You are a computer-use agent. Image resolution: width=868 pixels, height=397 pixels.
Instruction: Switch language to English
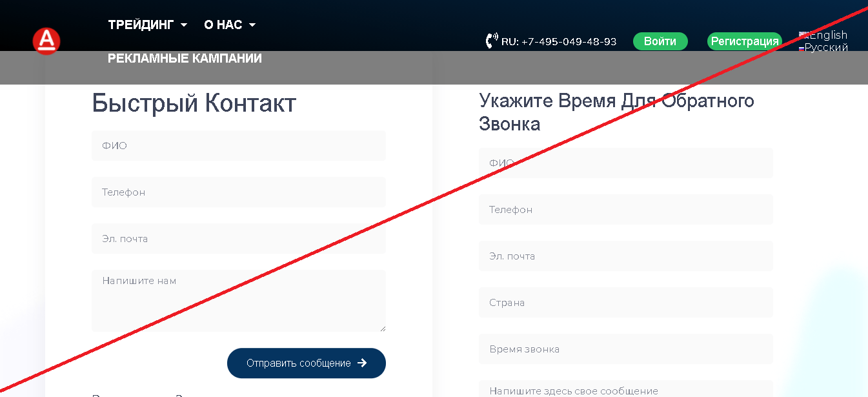[x=829, y=35]
